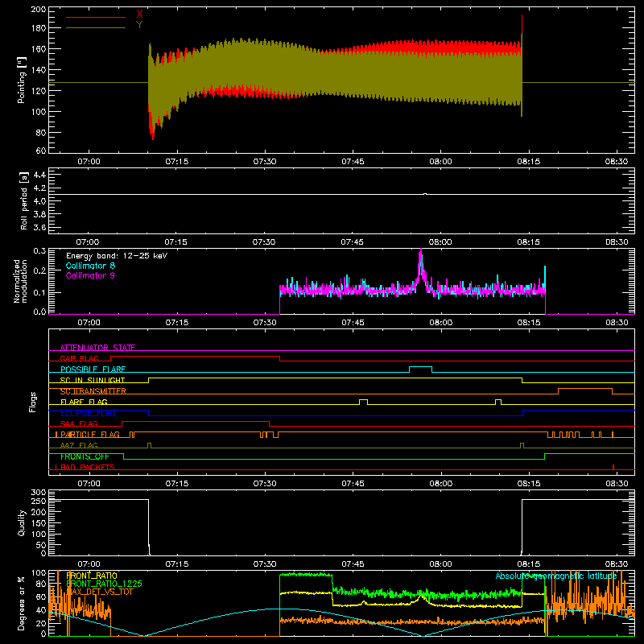Screen dimensions: 644x644
Task: Click the SC_TRANSMITTER label
Action: [93, 391]
